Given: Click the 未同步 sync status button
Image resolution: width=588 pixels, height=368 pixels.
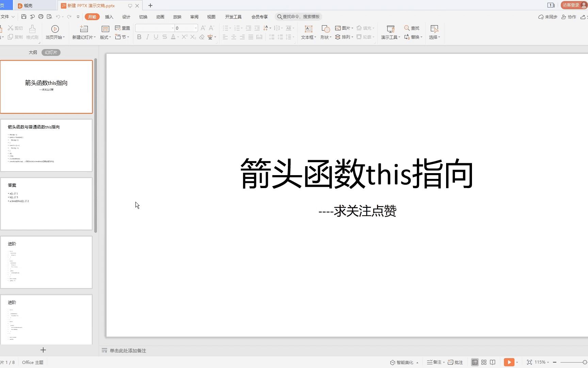Looking at the screenshot, I should pyautogui.click(x=548, y=17).
